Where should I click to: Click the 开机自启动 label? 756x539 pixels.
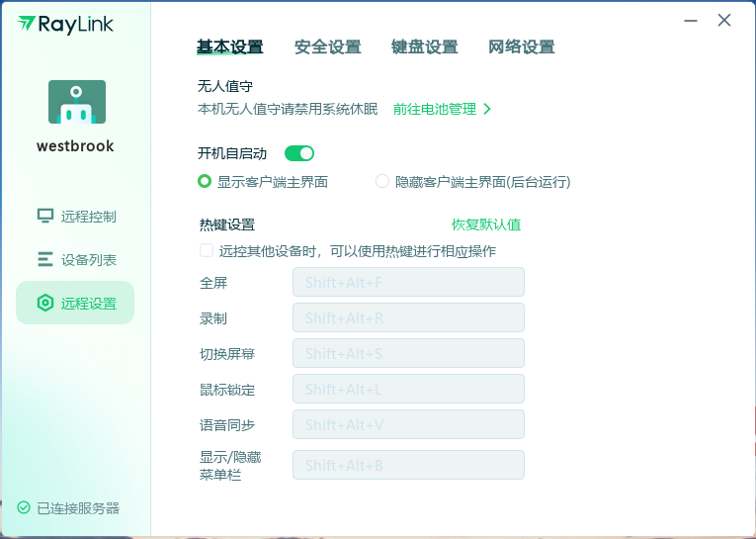[232, 153]
